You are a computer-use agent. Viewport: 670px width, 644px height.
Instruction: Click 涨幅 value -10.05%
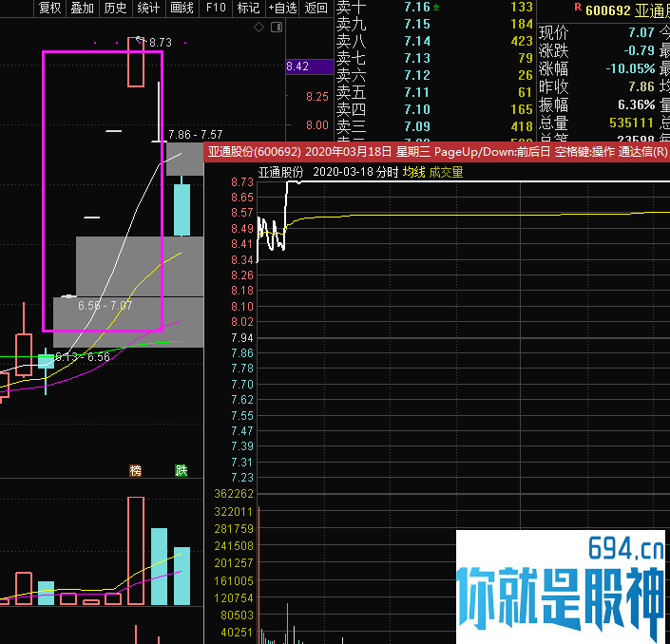point(630,68)
